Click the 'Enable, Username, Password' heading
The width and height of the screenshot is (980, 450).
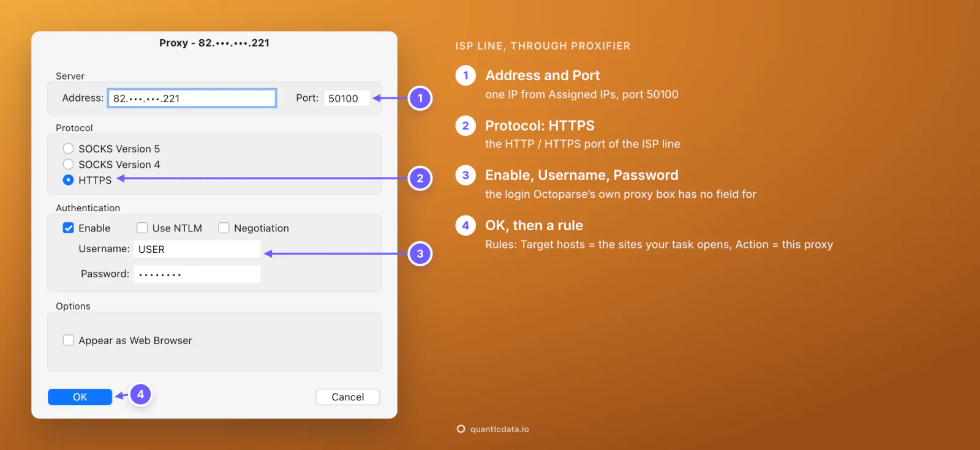[x=582, y=175]
